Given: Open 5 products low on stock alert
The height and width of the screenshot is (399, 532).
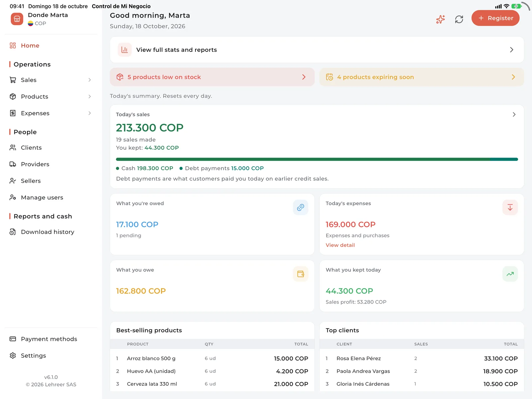Looking at the screenshot, I should click(x=212, y=77).
